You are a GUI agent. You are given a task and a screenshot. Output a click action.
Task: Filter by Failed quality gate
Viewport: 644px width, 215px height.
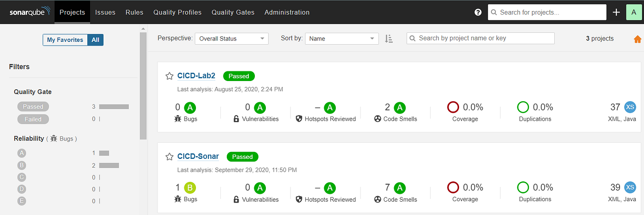[33, 119]
